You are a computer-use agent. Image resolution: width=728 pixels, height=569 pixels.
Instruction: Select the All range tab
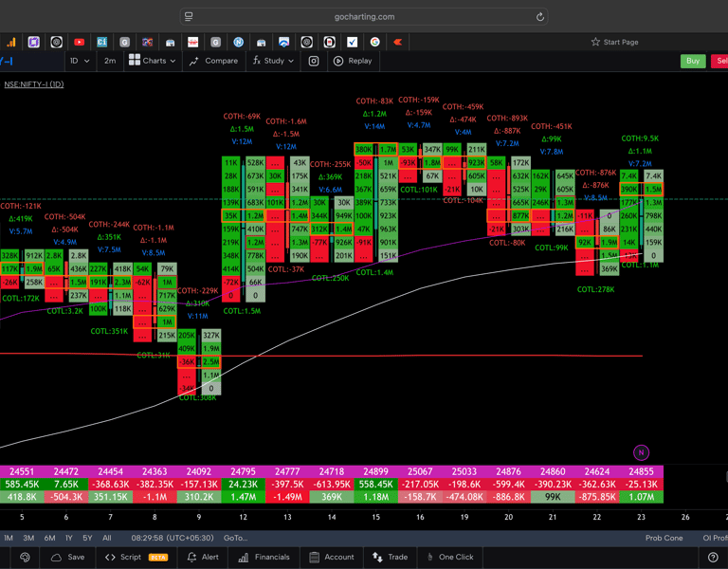pyautogui.click(x=107, y=538)
